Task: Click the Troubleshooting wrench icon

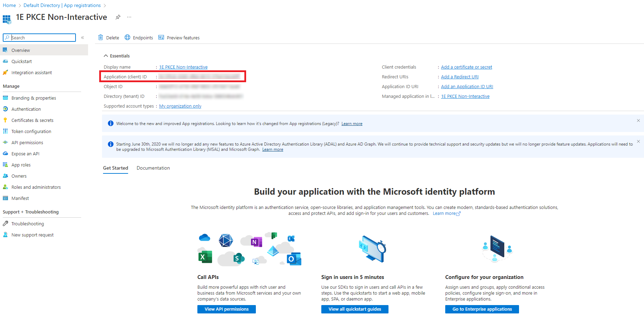Action: [x=5, y=224]
